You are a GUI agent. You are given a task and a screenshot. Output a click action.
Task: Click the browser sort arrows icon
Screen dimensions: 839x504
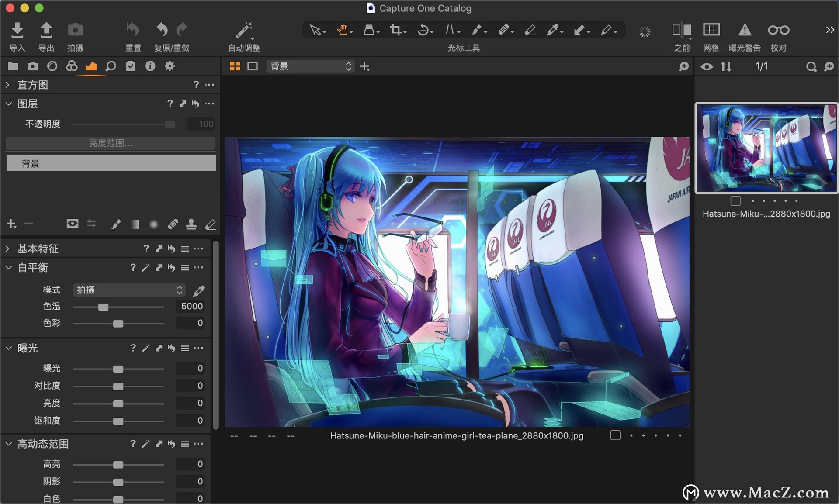coord(726,66)
